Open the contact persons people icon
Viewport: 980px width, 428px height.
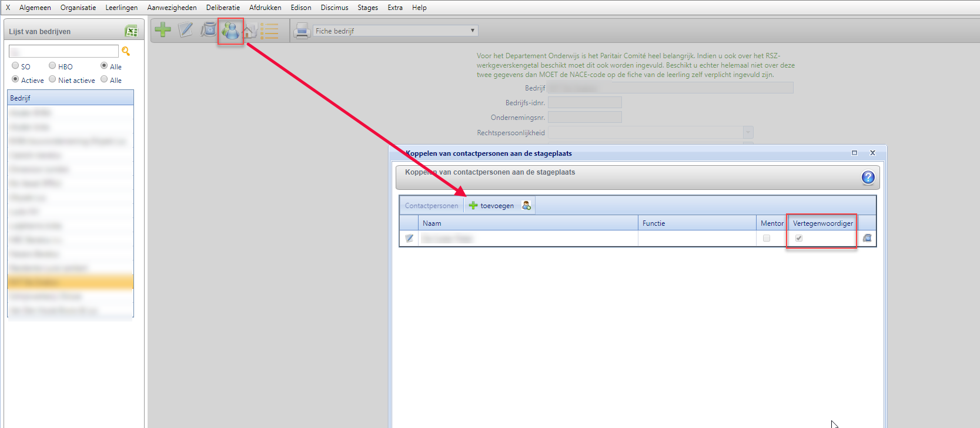click(230, 31)
